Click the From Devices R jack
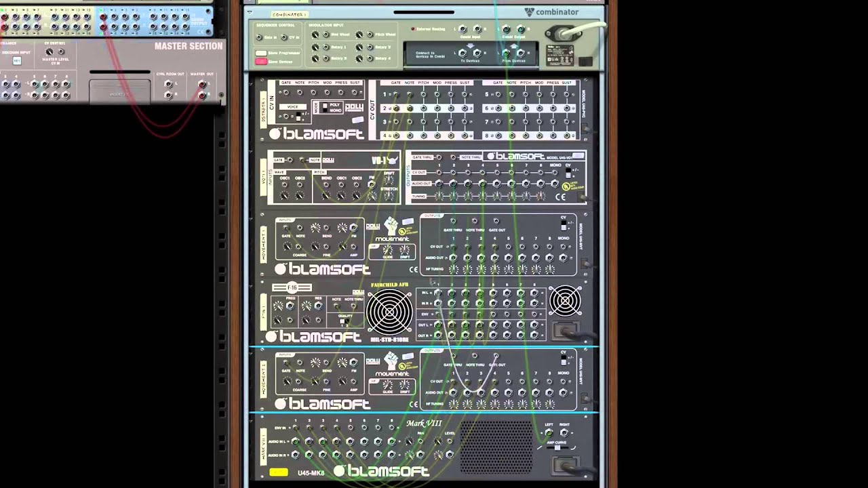This screenshot has width=868, height=488. tap(520, 53)
